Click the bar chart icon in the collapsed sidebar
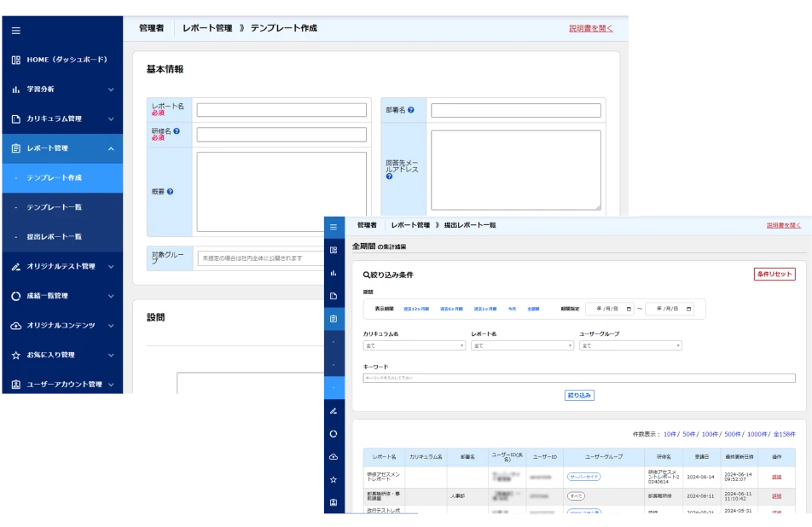Viewport: 812px width, 527px height. point(333,273)
